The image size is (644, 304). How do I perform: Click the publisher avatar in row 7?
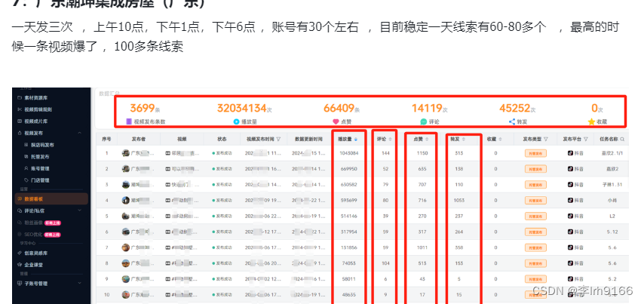[x=126, y=247]
